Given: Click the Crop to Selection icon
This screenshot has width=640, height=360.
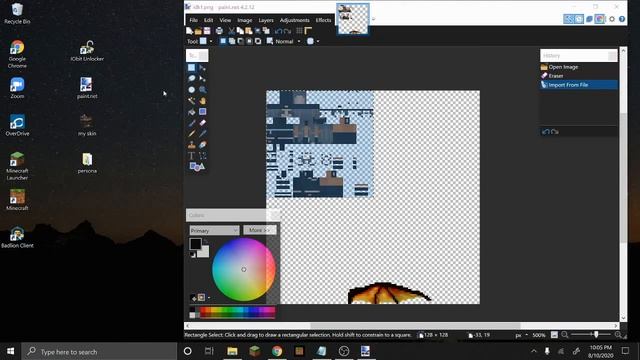Looking at the screenshot, I should [x=258, y=31].
